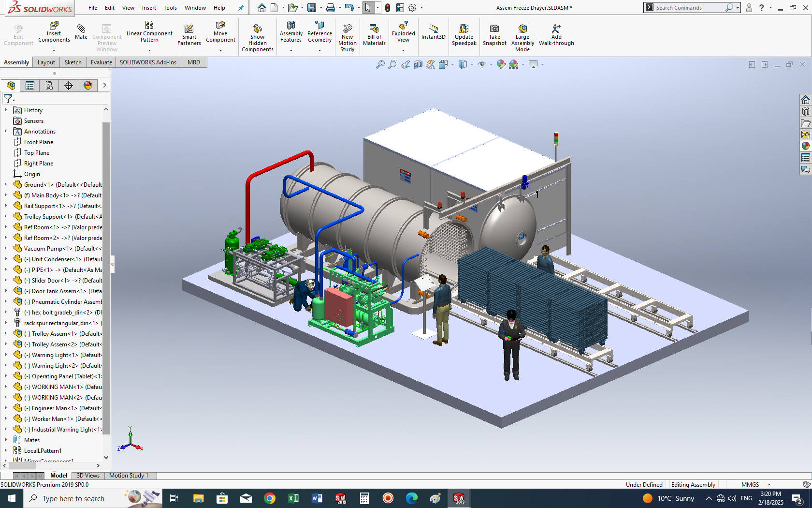Open Edit Appearance in view toolbar
This screenshot has width=812, height=508.
pyautogui.click(x=501, y=64)
